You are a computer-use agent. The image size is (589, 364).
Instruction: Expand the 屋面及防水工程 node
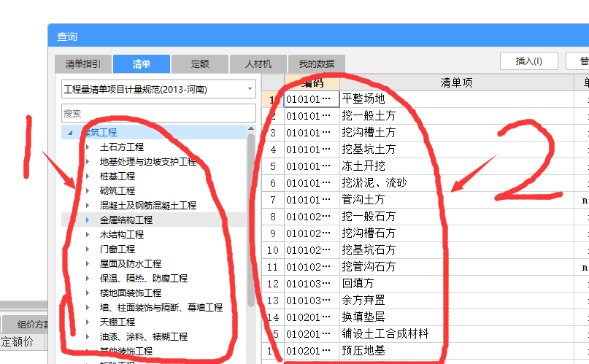(88, 264)
